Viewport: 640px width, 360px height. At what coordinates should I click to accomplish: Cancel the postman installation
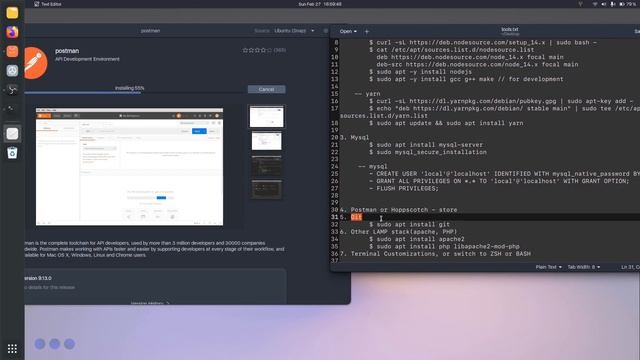[x=267, y=89]
